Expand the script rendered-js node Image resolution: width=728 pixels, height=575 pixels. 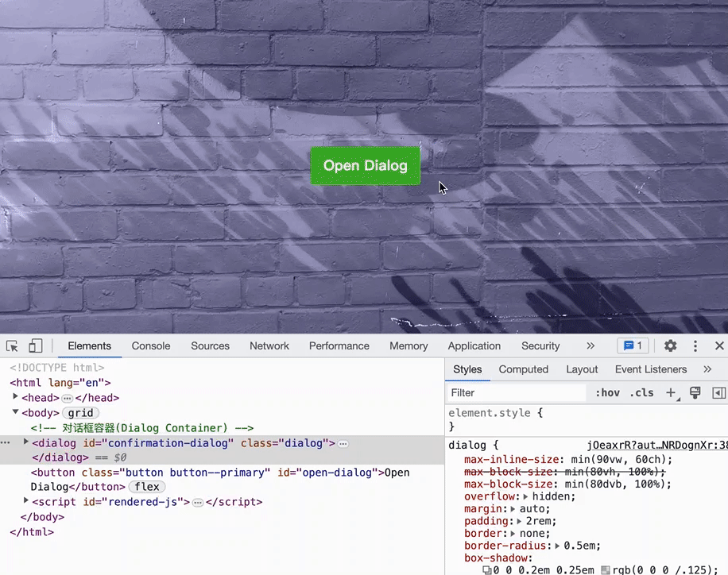point(26,501)
